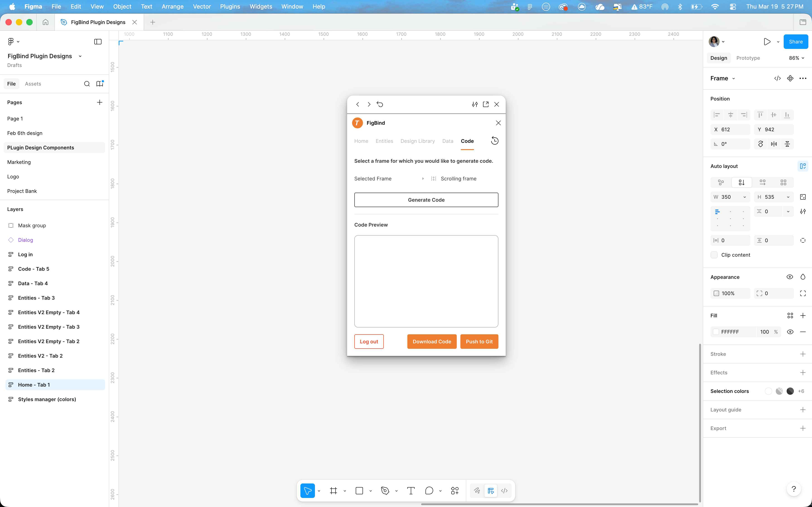Screen dimensions: 812x507
Task: Enable the Clip content checkbox
Action: pos(714,255)
